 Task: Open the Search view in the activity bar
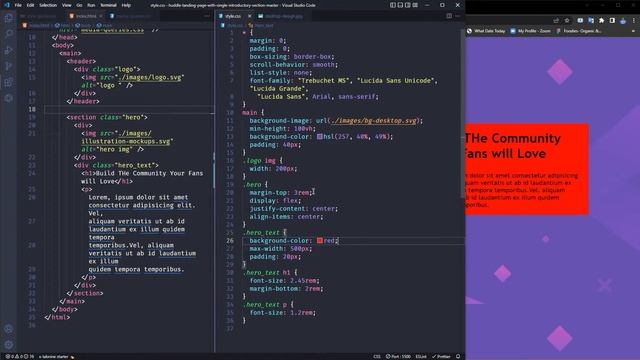9,34
